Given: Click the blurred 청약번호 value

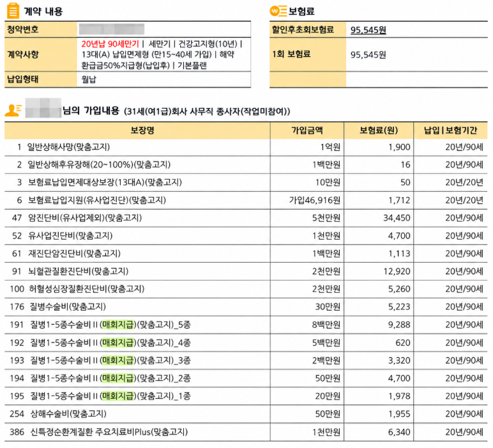Looking at the screenshot, I should (x=112, y=29).
